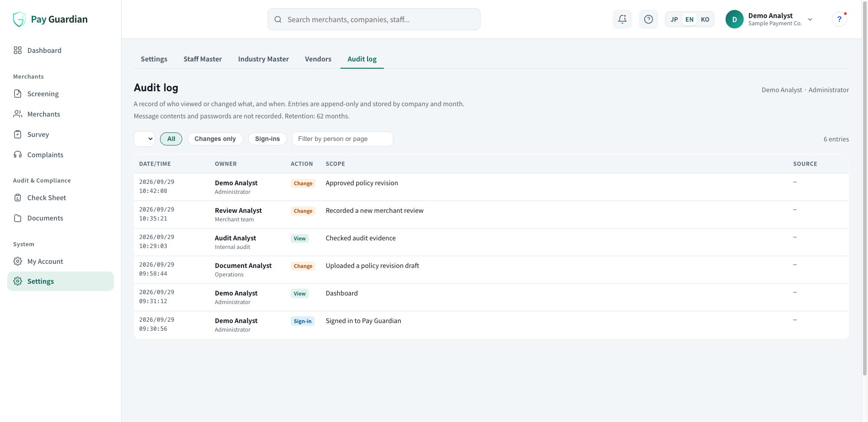The width and height of the screenshot is (868, 422).
Task: Open the help circle icon in header
Action: click(x=648, y=19)
